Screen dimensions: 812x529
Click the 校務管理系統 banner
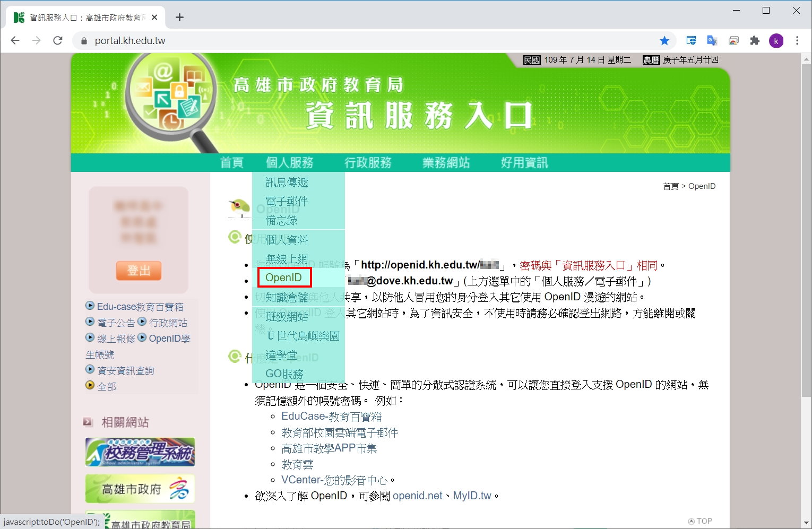140,452
